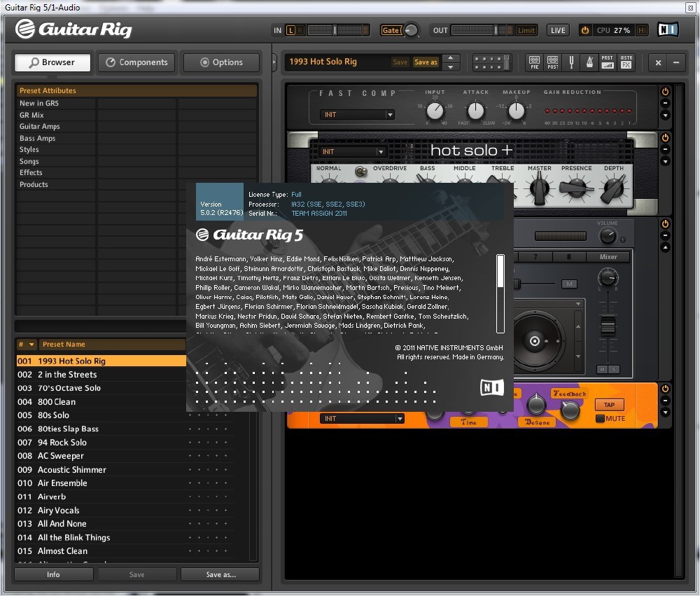The width and height of the screenshot is (700, 596).
Task: Step to the next preset with the toolbar down arrow
Action: click(451, 67)
